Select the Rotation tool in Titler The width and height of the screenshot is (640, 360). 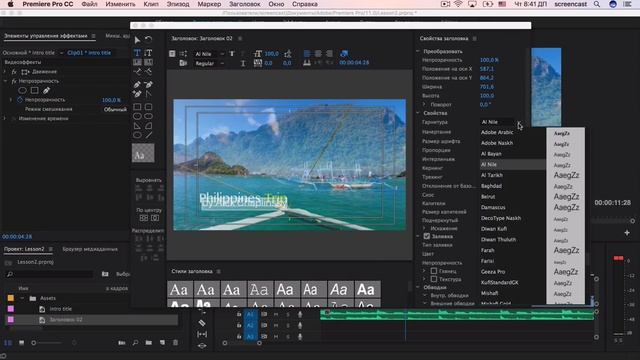click(x=149, y=40)
